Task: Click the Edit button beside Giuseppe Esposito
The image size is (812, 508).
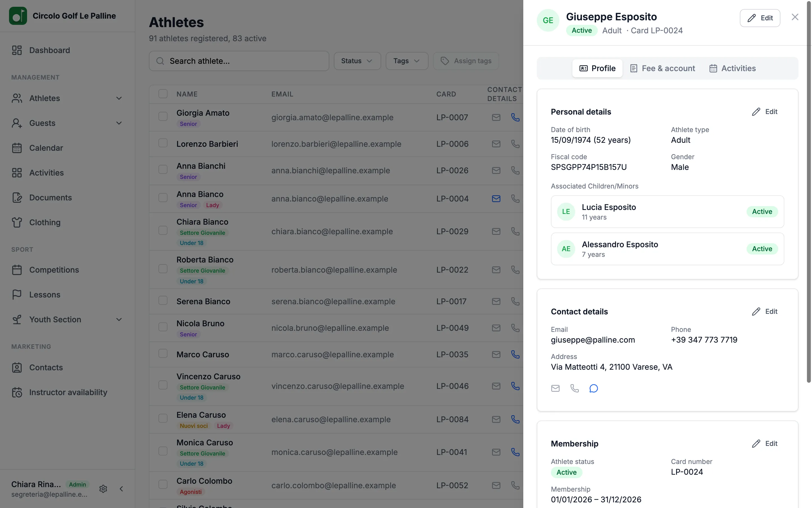Action: coord(760,18)
